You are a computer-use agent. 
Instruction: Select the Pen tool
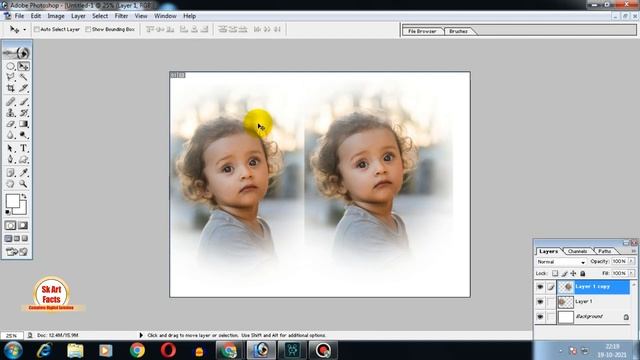(11, 159)
